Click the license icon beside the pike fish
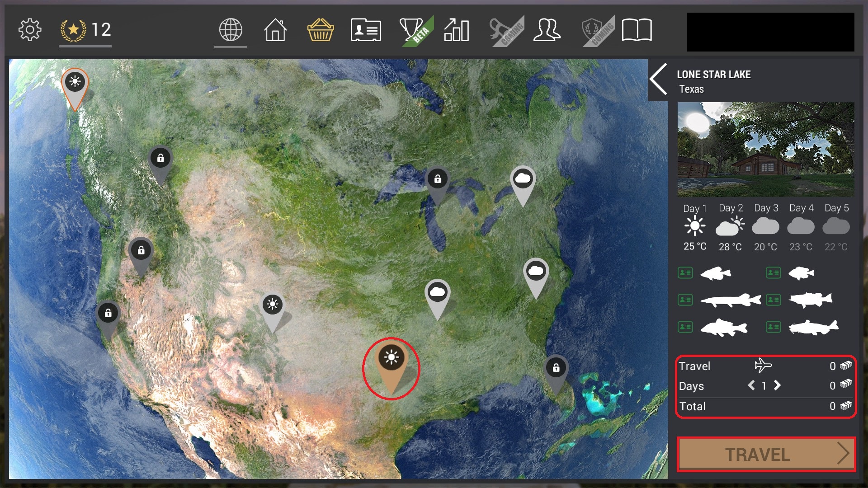The width and height of the screenshot is (868, 488). click(x=685, y=300)
